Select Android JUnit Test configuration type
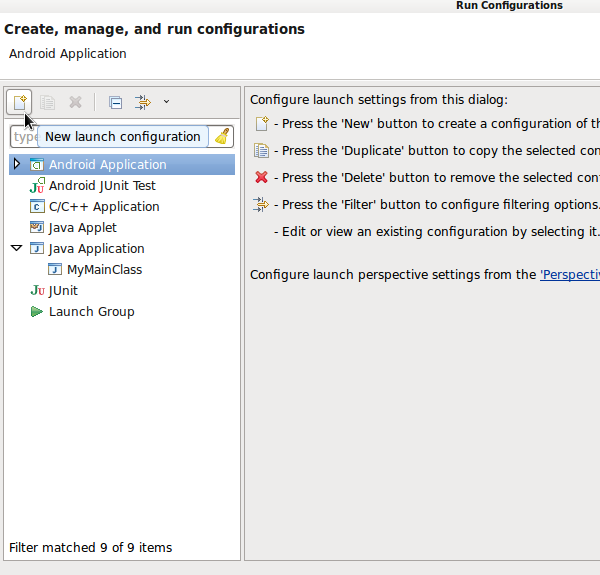600x575 pixels. [x=102, y=185]
